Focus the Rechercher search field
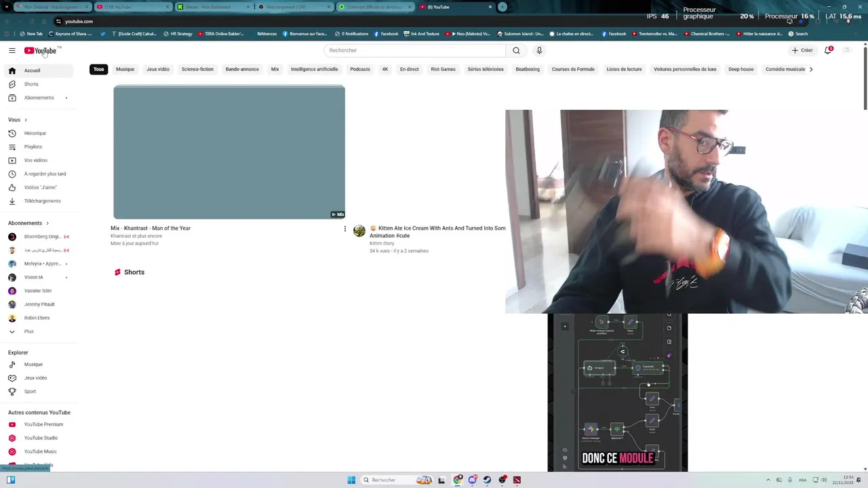The height and width of the screenshot is (488, 868). click(x=415, y=50)
